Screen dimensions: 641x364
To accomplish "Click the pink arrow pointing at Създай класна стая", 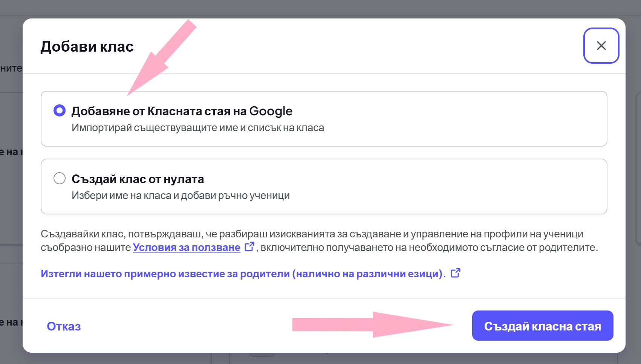I will point(373,324).
